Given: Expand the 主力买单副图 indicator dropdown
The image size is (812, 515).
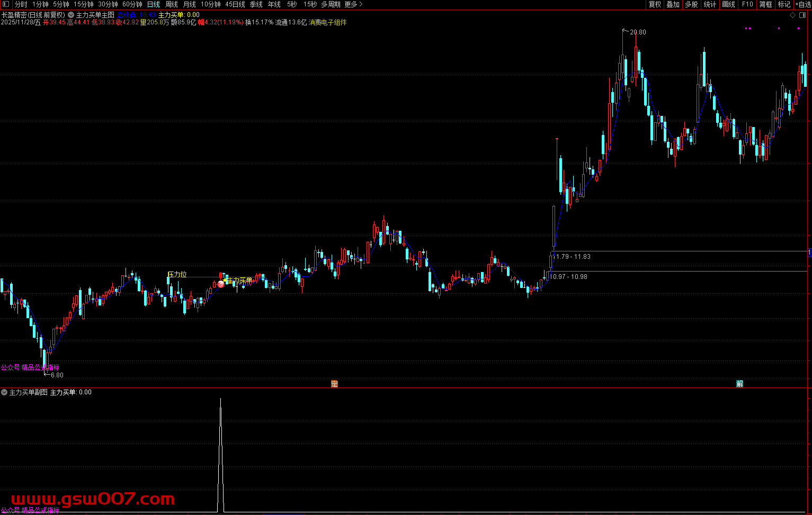Looking at the screenshot, I should (4, 392).
